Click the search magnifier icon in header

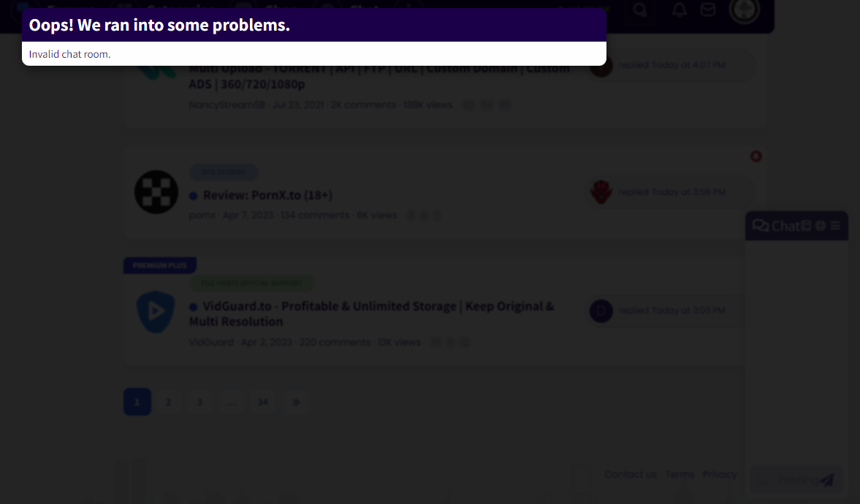[640, 10]
